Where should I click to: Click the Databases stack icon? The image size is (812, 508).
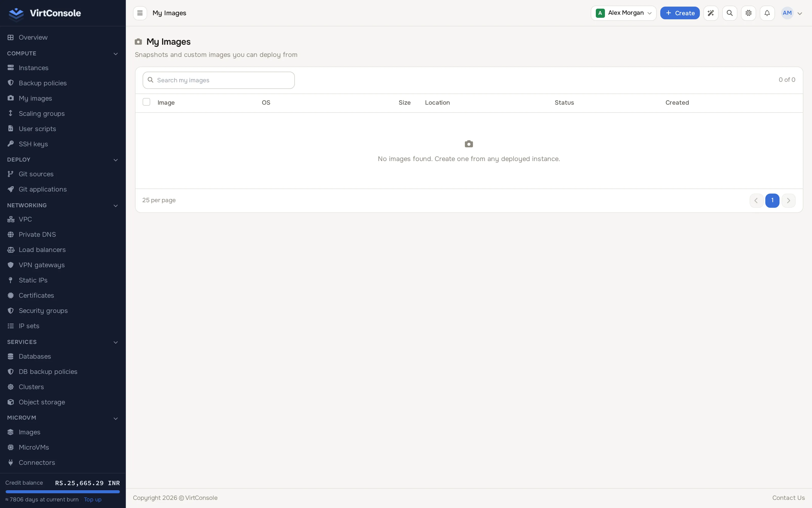[x=11, y=356]
